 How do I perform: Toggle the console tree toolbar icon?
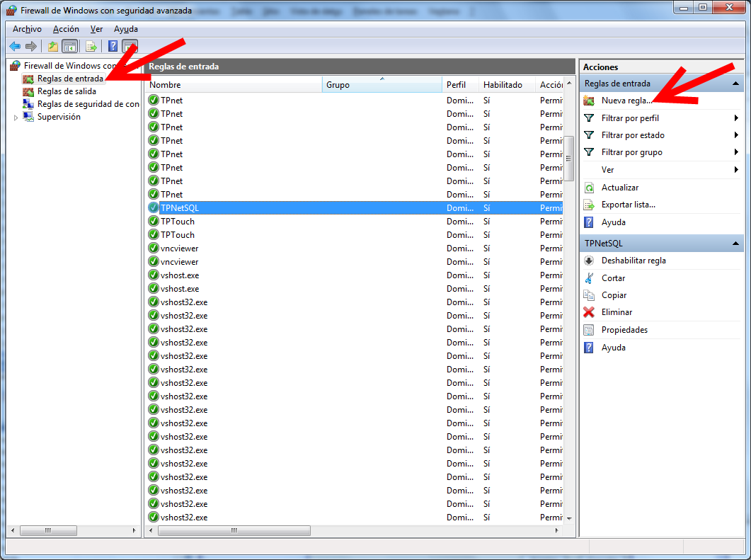[x=70, y=47]
